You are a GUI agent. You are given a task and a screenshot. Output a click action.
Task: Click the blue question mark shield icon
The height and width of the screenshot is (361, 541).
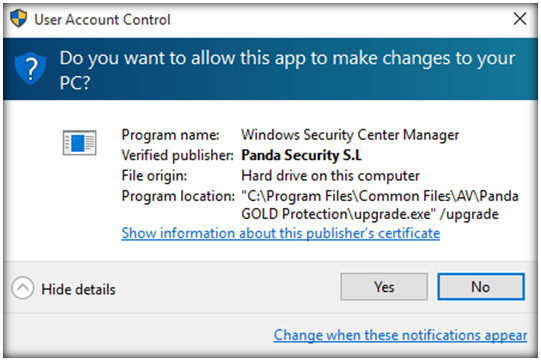(31, 68)
